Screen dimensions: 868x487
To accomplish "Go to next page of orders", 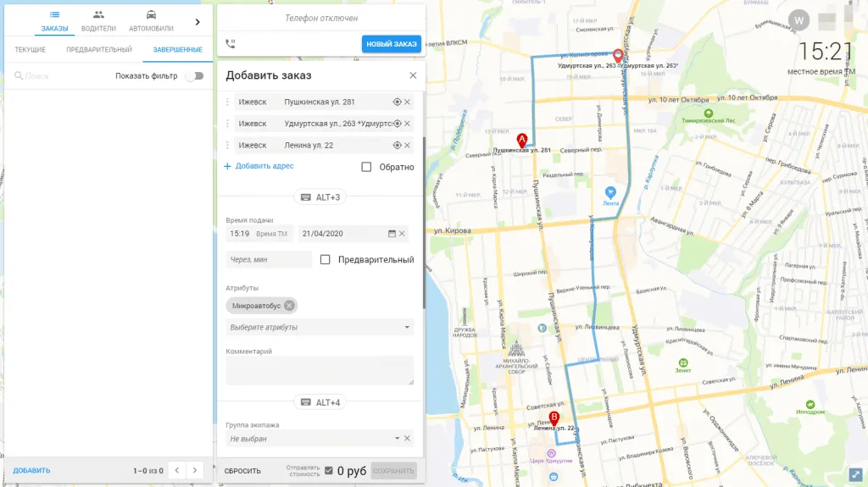I will (x=195, y=470).
